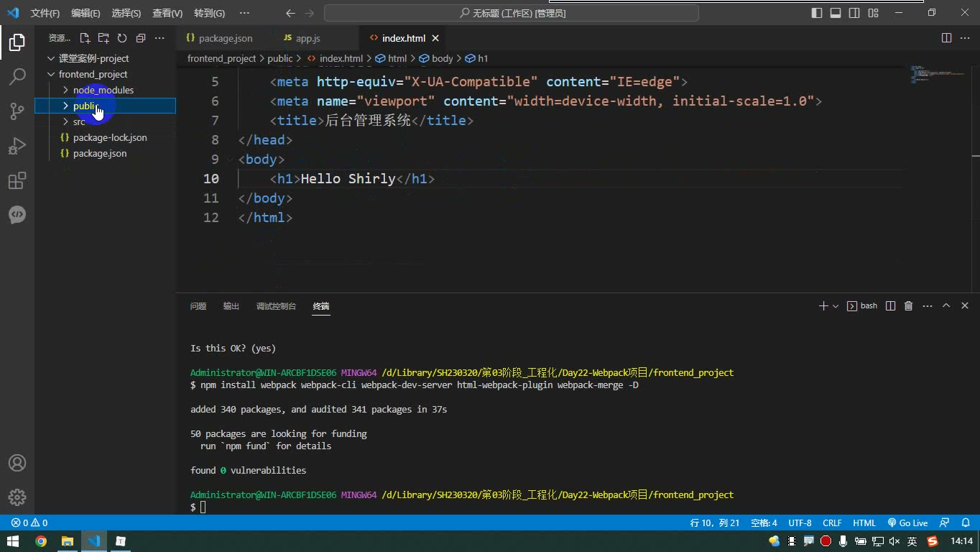
Task: Open Chrome from the Windows taskbar
Action: [x=41, y=541]
